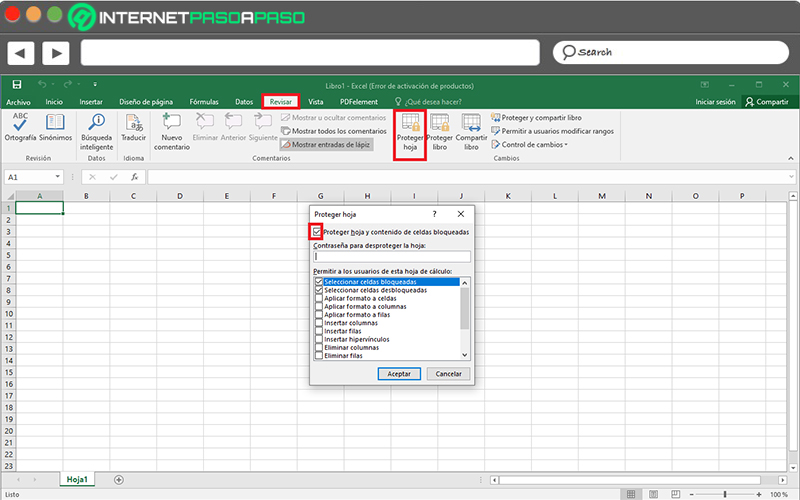Viewport: 800px width, 500px height.
Task: Open the Name Box dropdown arrow
Action: tap(57, 177)
